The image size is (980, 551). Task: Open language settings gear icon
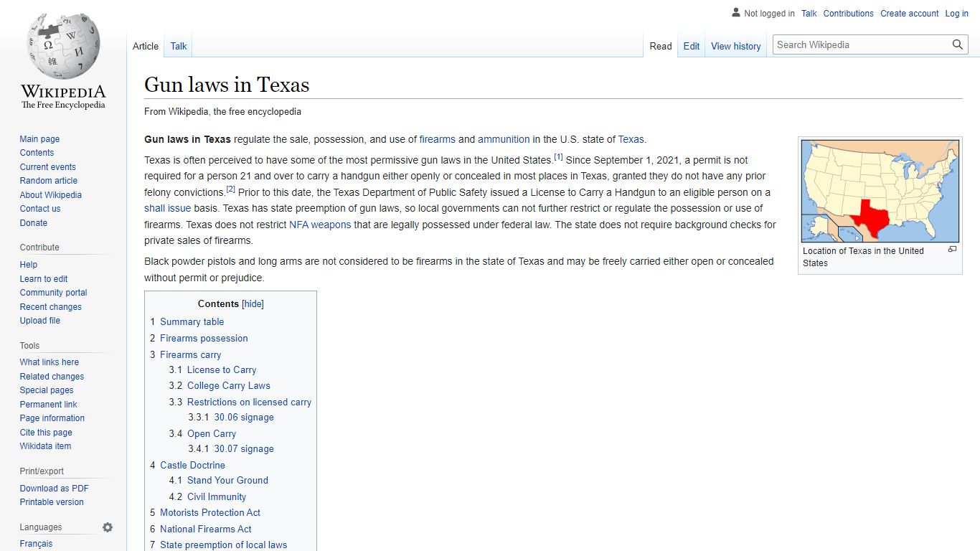click(108, 527)
